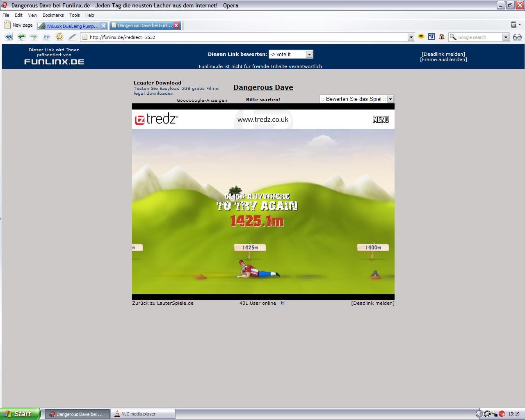Click the Dangerous Dave title heading
Viewport: 525px width, 420px height.
(263, 87)
